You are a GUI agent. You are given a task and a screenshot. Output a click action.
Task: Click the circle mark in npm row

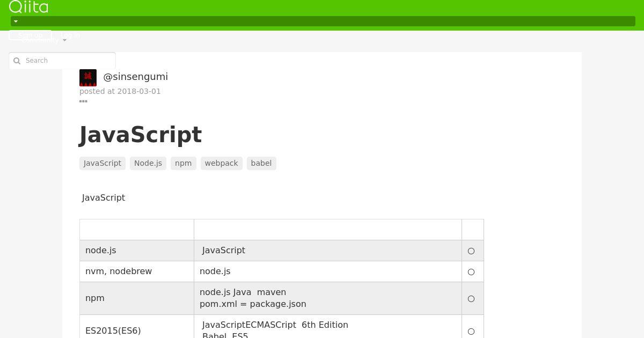tap(471, 299)
